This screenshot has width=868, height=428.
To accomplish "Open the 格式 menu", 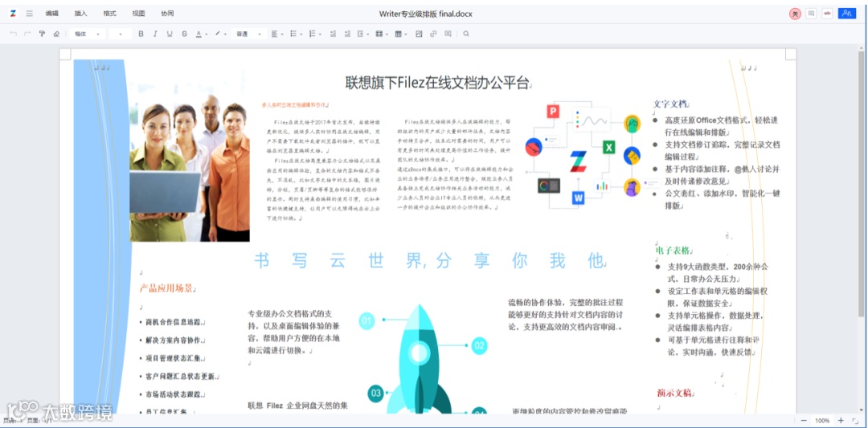I will pos(109,14).
